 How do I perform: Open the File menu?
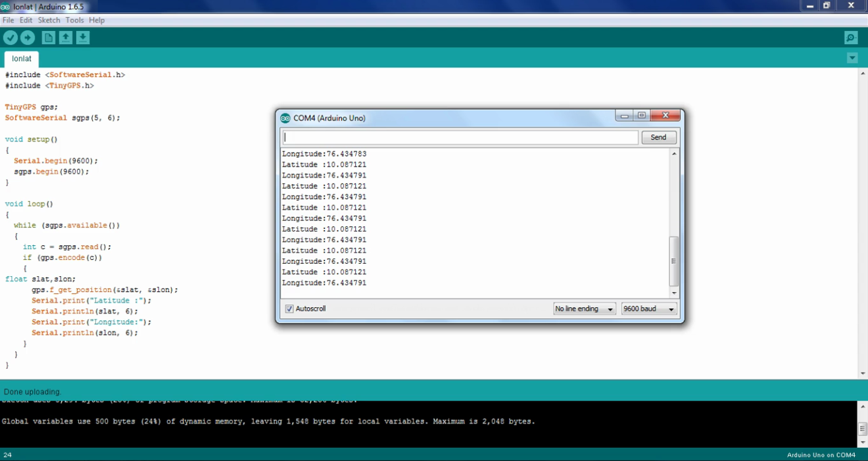tap(8, 20)
